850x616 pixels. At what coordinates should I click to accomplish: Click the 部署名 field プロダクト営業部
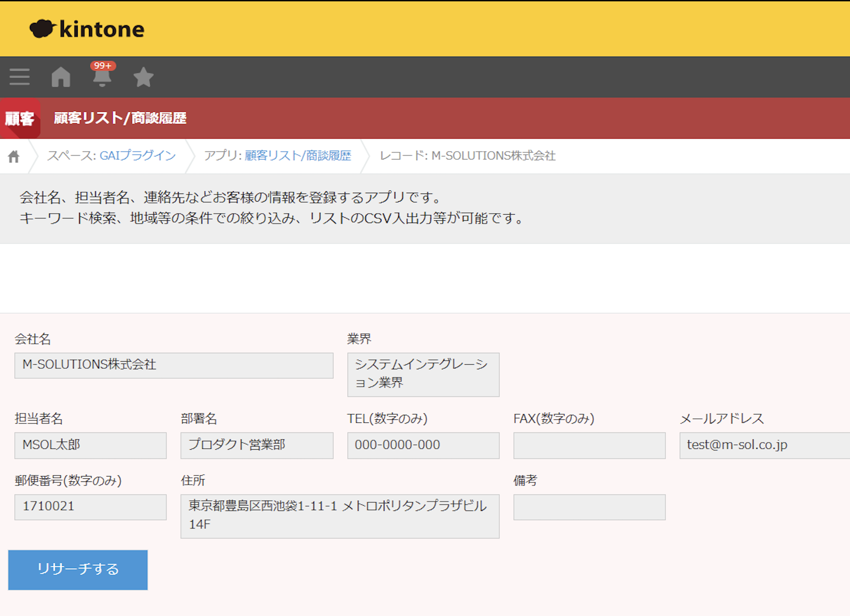pyautogui.click(x=257, y=445)
